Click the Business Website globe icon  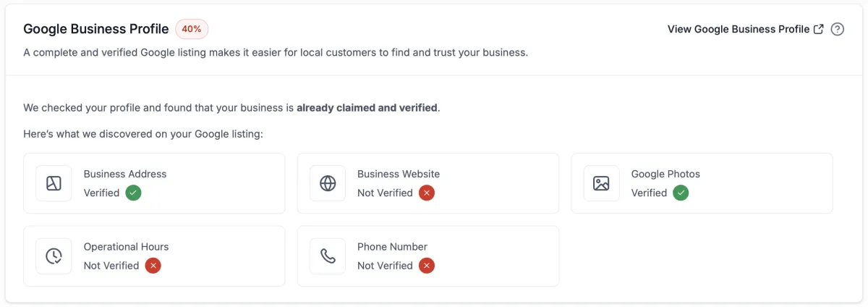point(328,183)
